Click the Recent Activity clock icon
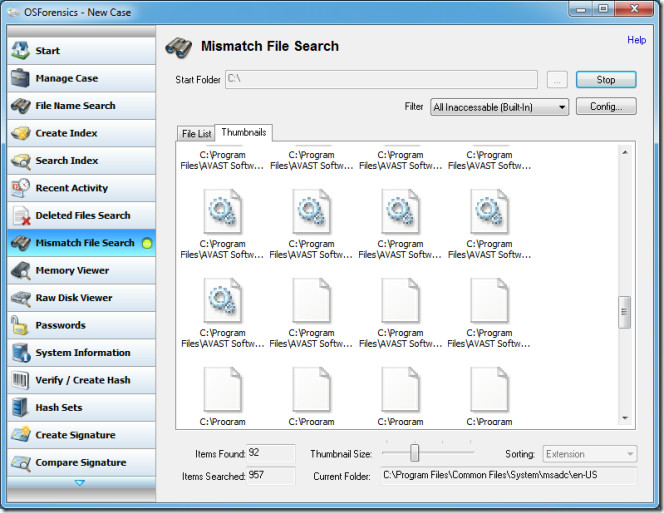Viewport: 664px width, 513px height. [x=20, y=188]
